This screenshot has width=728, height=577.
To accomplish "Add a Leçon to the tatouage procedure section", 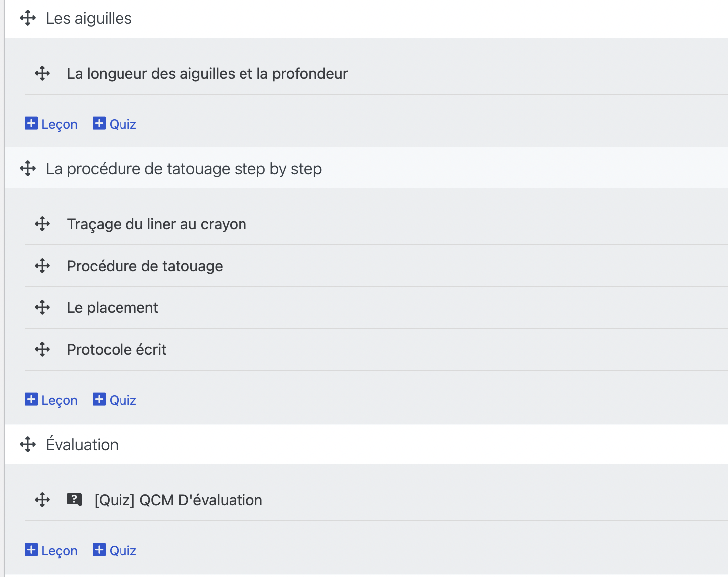I will [x=51, y=400].
